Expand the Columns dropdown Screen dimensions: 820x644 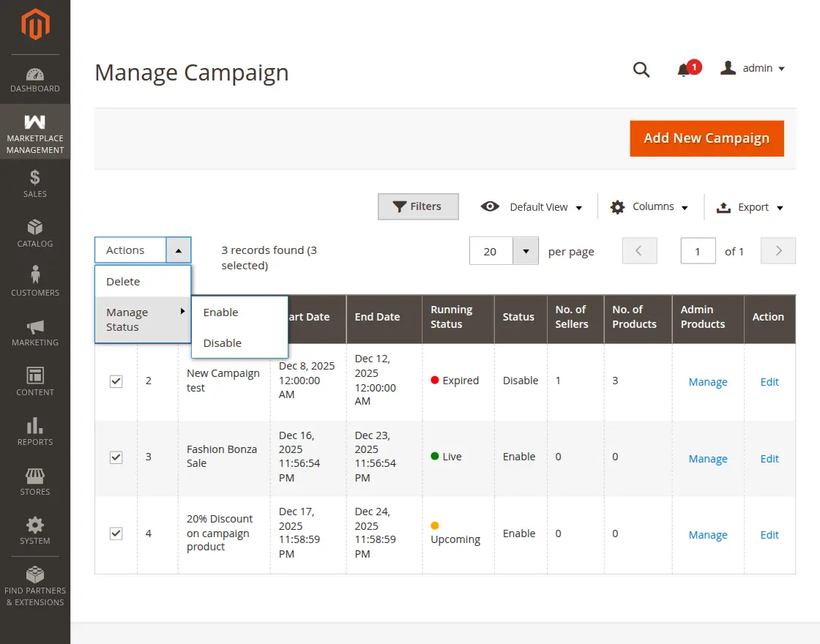(x=649, y=207)
